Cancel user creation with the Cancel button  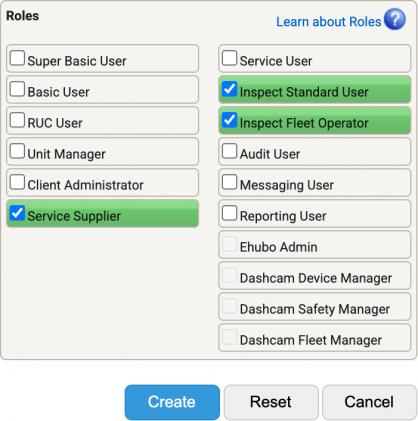click(x=369, y=402)
